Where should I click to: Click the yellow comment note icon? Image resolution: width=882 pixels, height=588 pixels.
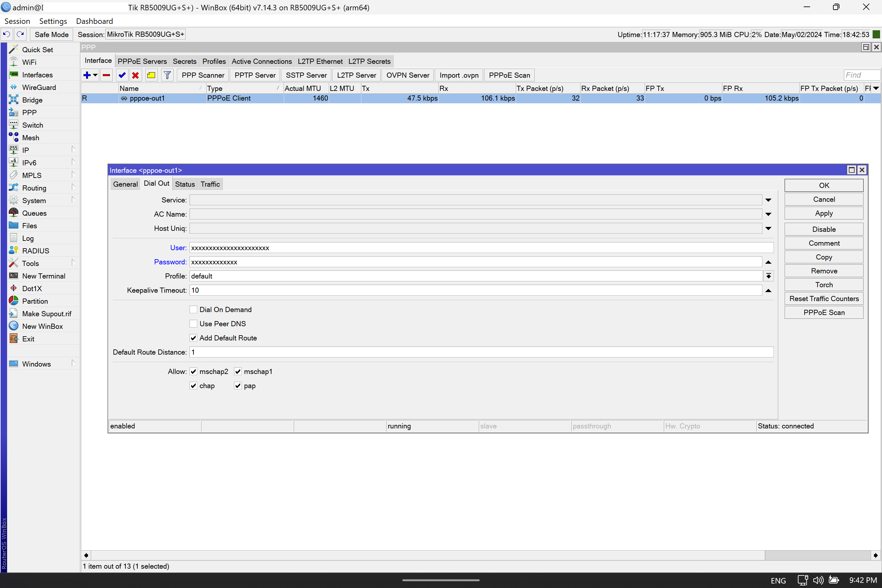[x=151, y=75]
